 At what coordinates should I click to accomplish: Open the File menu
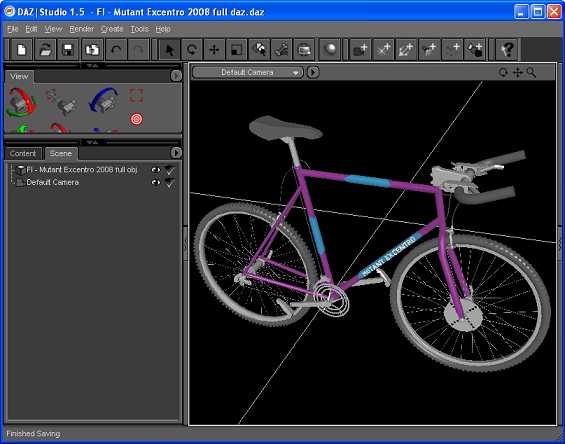[x=13, y=29]
